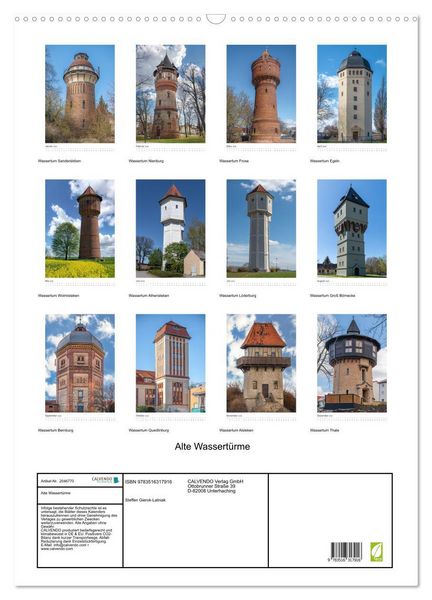Click caption 'Wasserturm Alsleben'

point(236,430)
